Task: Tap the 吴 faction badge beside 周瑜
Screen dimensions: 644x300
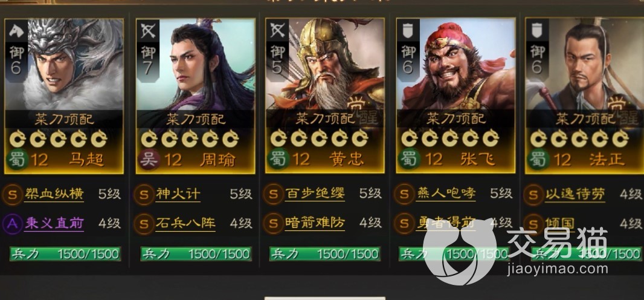Action: 149,160
